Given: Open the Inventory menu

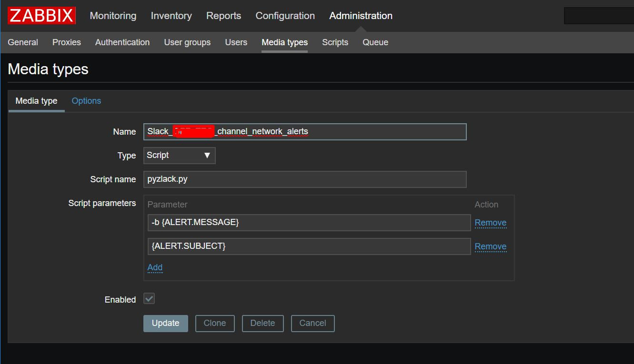Looking at the screenshot, I should click(x=171, y=16).
